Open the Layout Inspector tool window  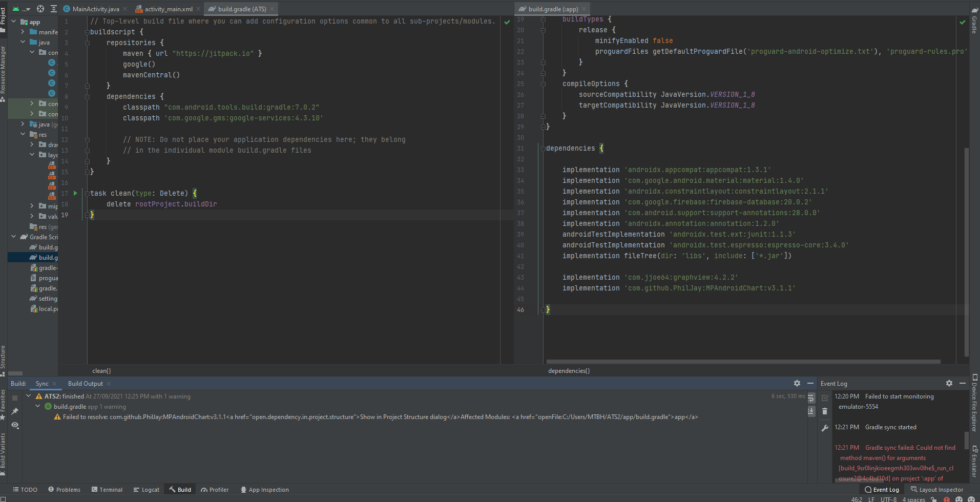tap(937, 490)
